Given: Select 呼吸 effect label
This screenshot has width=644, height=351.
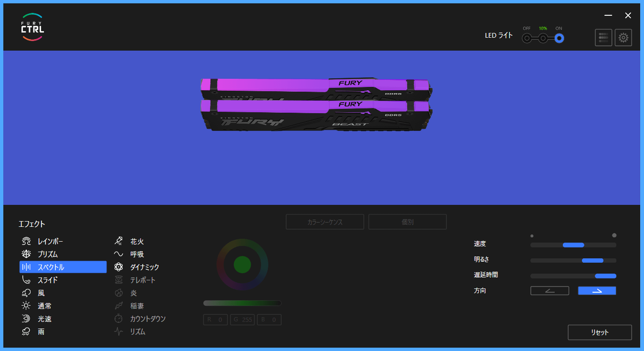Looking at the screenshot, I should [137, 255].
